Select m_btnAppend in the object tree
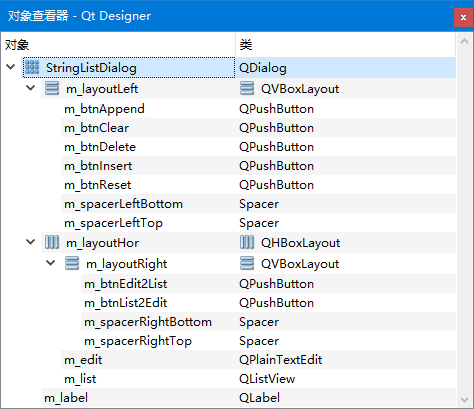The image size is (474, 409). (x=104, y=109)
